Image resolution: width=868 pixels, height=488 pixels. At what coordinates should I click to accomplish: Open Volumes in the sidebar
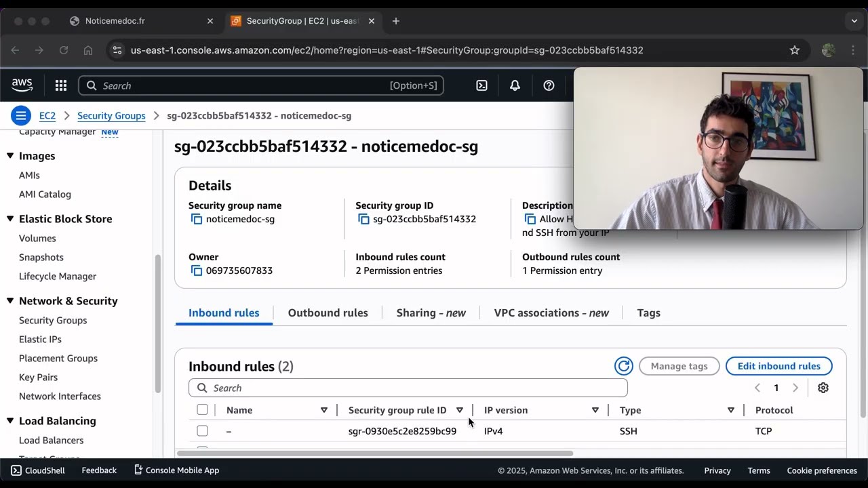click(x=37, y=239)
